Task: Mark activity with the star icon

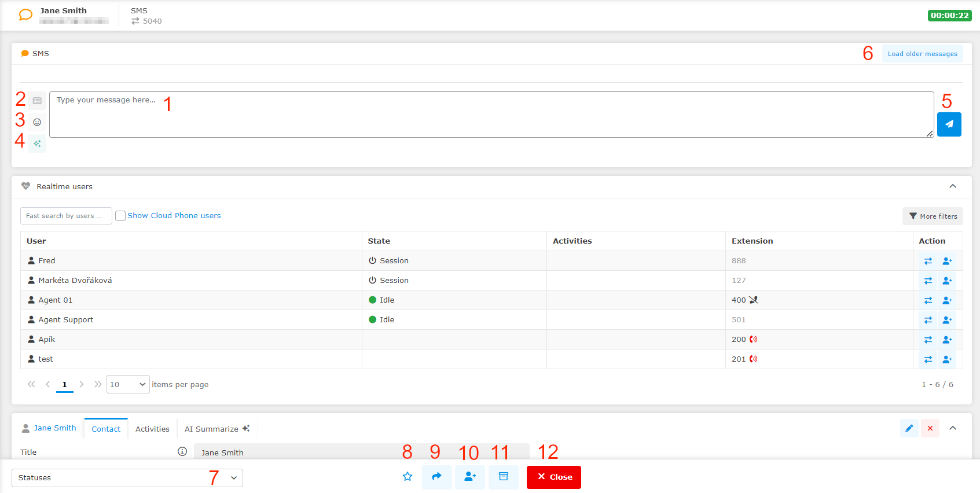Action: tap(408, 477)
